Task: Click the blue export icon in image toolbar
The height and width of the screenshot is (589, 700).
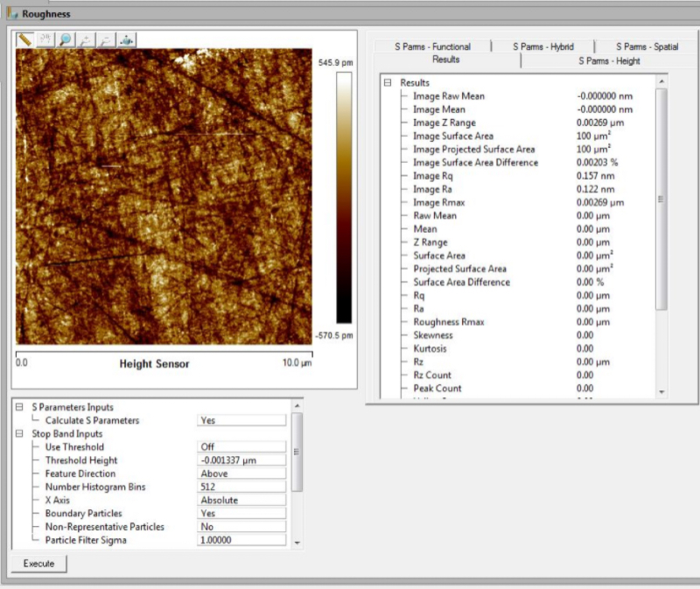Action: point(127,39)
